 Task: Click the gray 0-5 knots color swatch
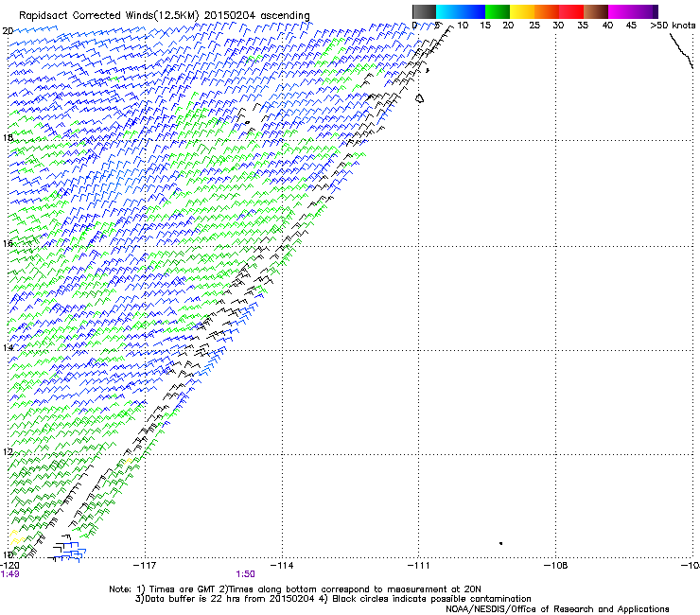[x=424, y=11]
